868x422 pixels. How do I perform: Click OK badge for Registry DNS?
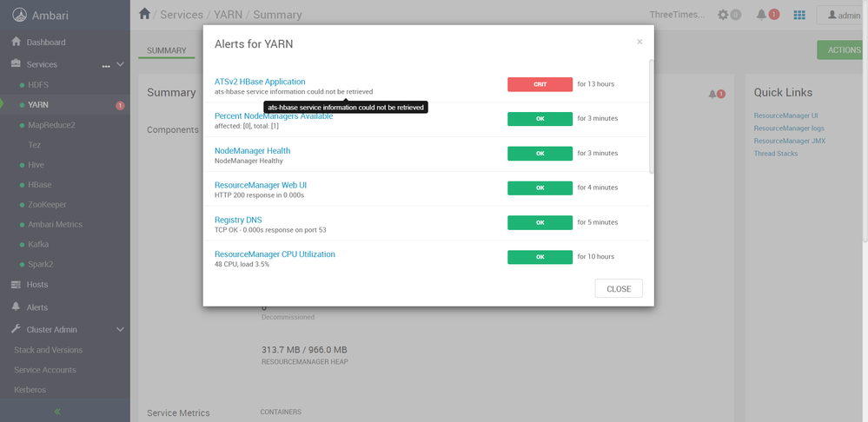click(x=540, y=222)
